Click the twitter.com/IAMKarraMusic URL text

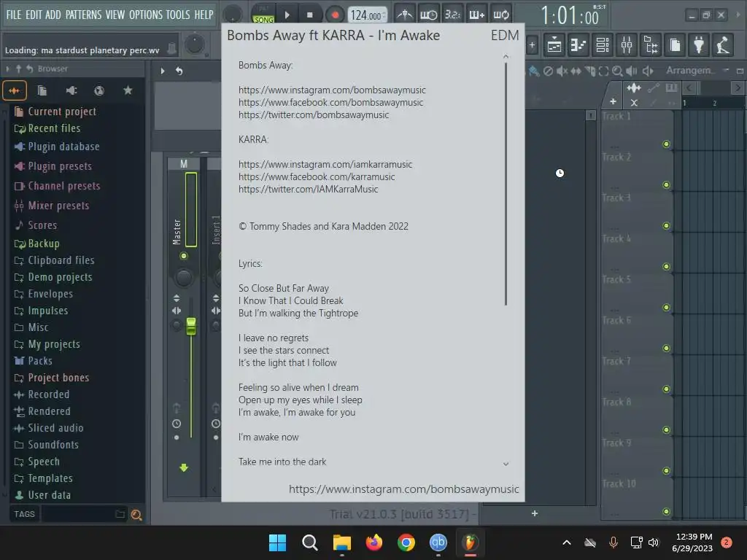point(309,189)
